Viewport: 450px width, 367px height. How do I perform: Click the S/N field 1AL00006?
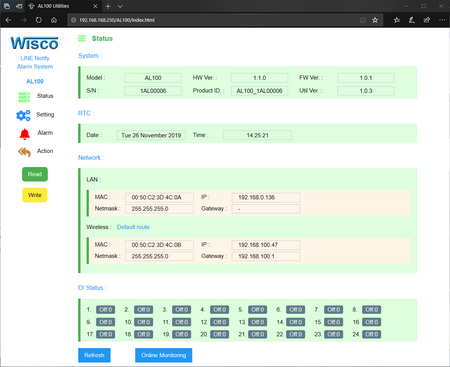pyautogui.click(x=153, y=91)
